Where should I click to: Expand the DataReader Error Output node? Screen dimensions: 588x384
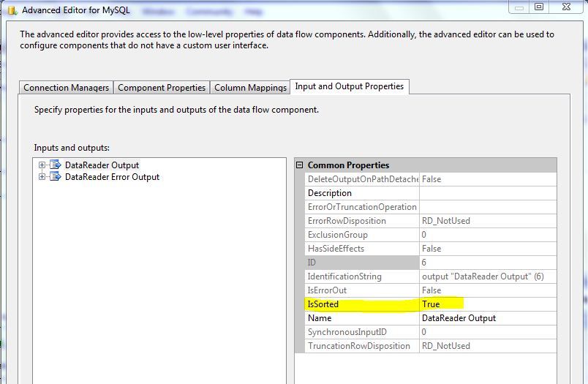point(42,176)
